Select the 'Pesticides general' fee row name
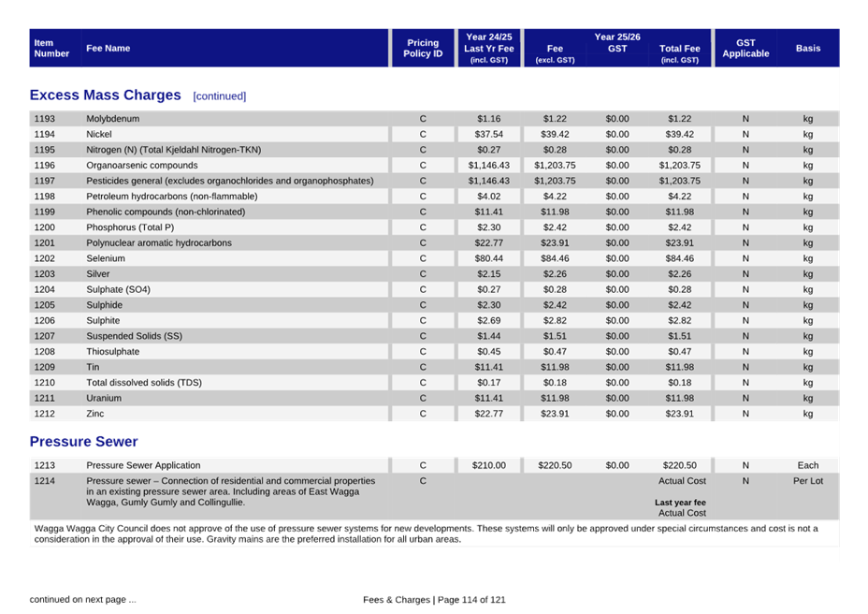868x614 pixels. [x=230, y=181]
